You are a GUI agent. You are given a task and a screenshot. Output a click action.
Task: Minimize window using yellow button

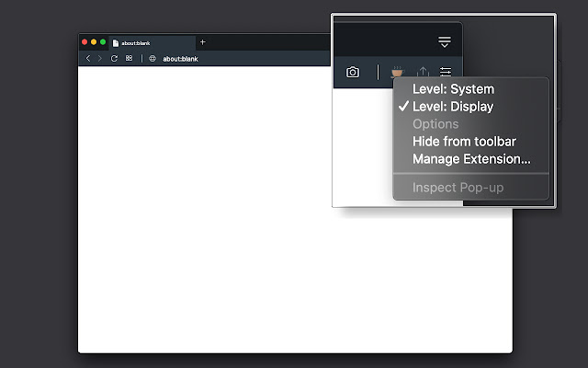(94, 42)
